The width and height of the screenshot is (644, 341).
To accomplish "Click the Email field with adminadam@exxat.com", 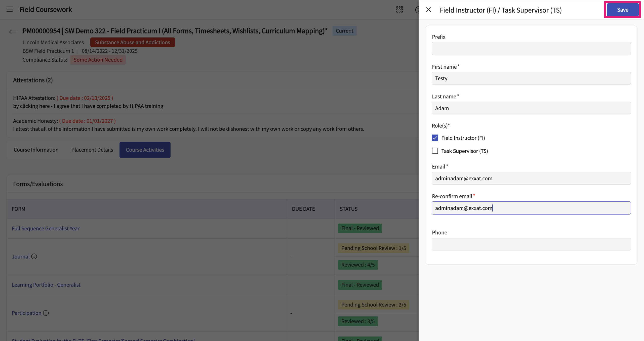I will 531,178.
